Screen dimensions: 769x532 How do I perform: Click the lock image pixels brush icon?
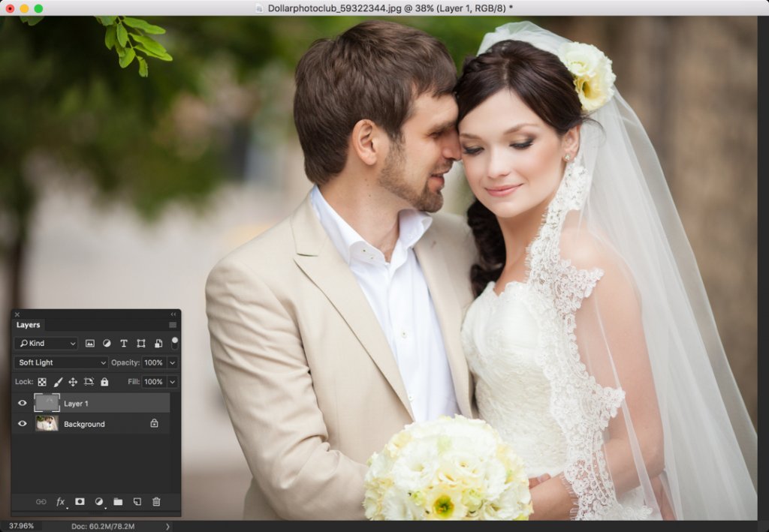click(x=58, y=382)
